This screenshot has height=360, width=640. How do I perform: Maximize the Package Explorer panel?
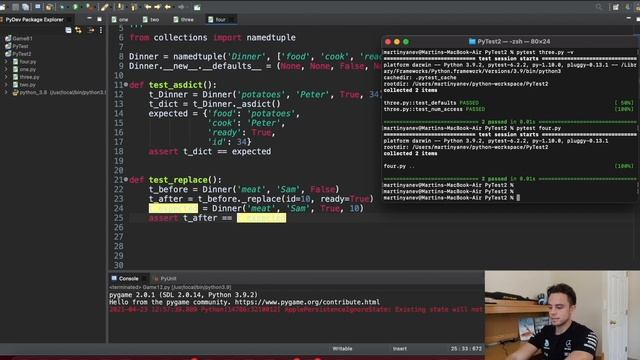tap(99, 19)
